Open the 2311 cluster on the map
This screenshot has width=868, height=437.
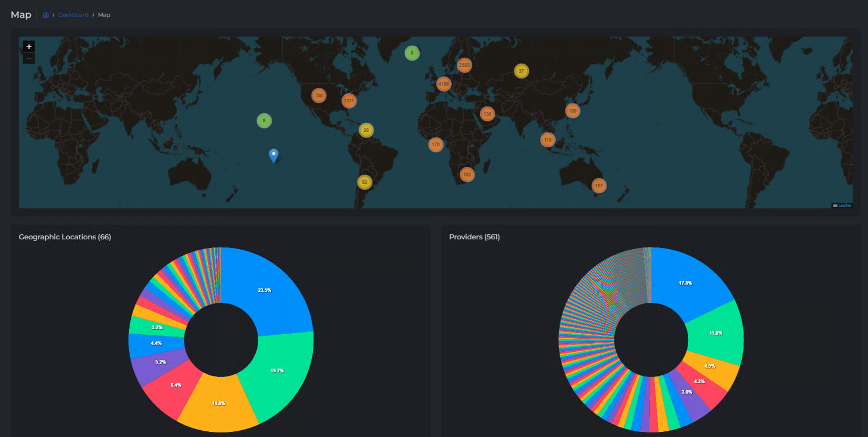pyautogui.click(x=348, y=101)
